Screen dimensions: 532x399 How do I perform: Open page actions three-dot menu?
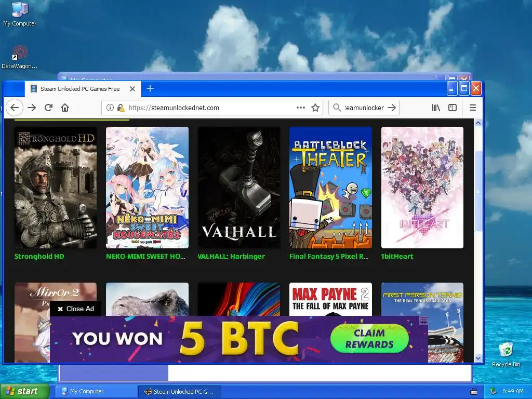301,108
